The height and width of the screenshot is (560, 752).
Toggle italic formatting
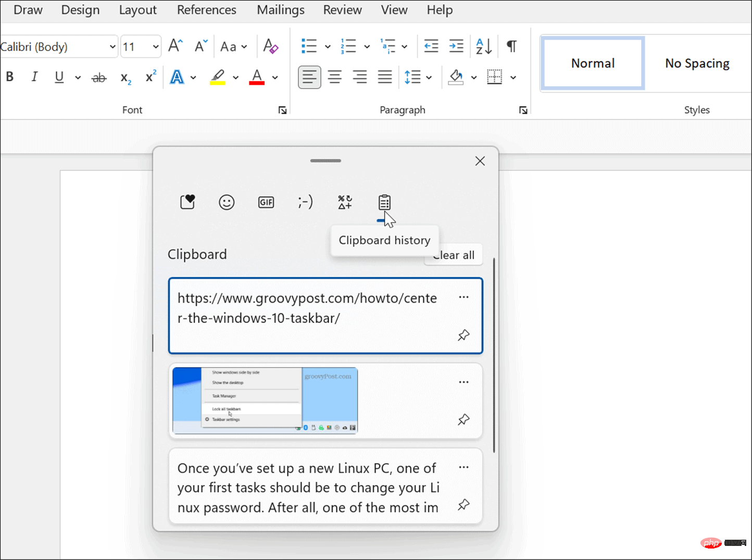pyautogui.click(x=34, y=77)
